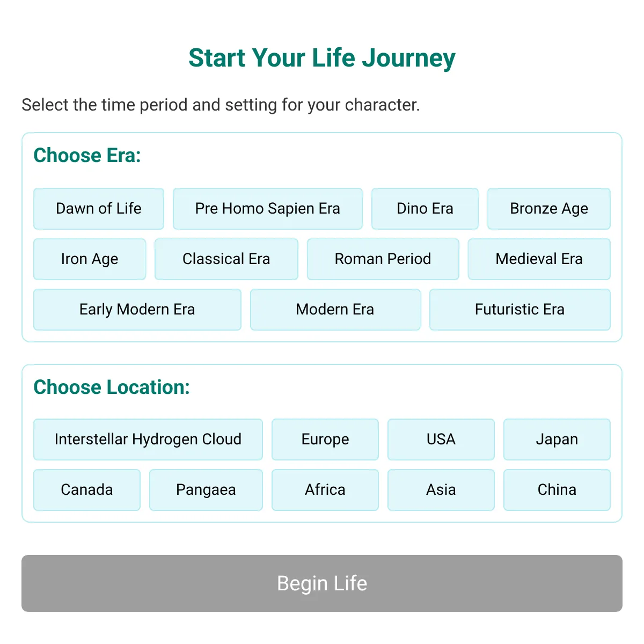Choose the Iron Age era

(90, 259)
